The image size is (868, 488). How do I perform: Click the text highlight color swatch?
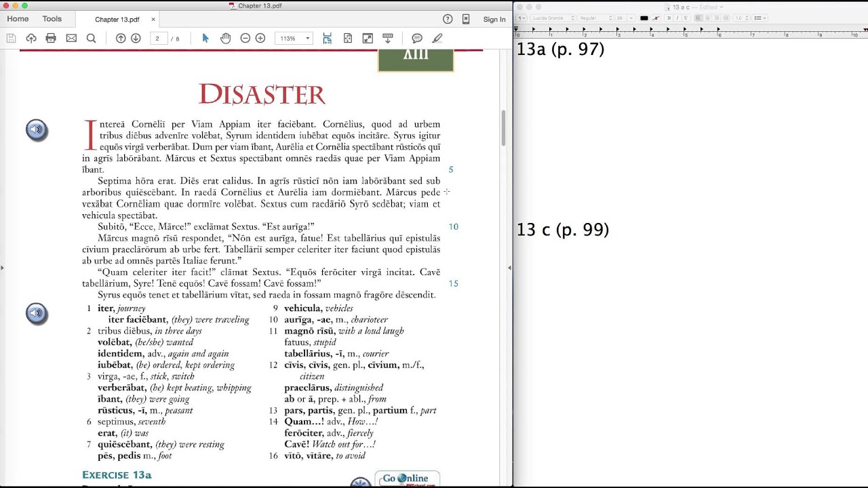[x=656, y=18]
